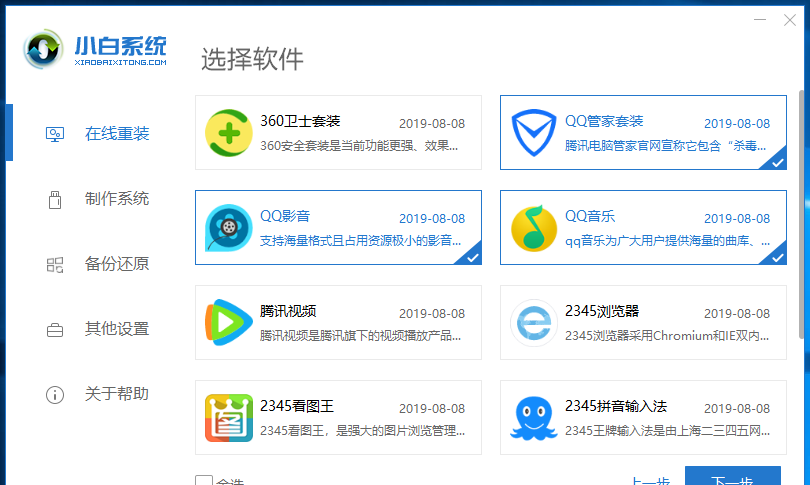Open the 制作系统 section
This screenshot has height=485, width=810.
click(117, 199)
